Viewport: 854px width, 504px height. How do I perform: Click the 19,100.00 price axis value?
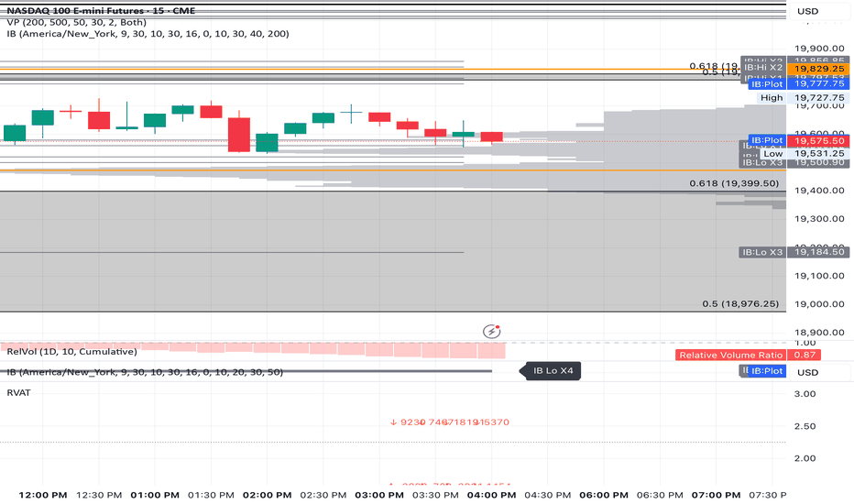pos(819,276)
